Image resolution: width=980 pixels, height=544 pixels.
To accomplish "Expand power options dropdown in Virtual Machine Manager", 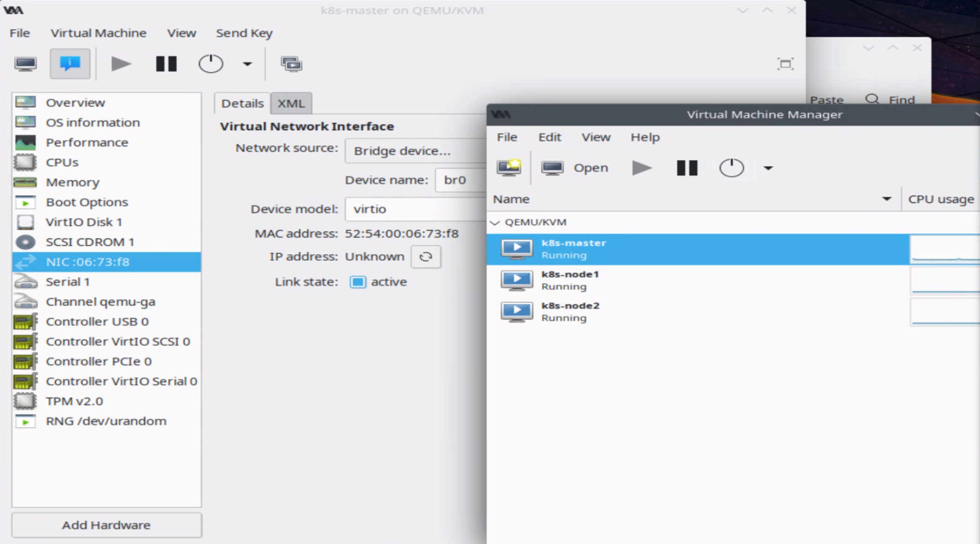I will [768, 168].
